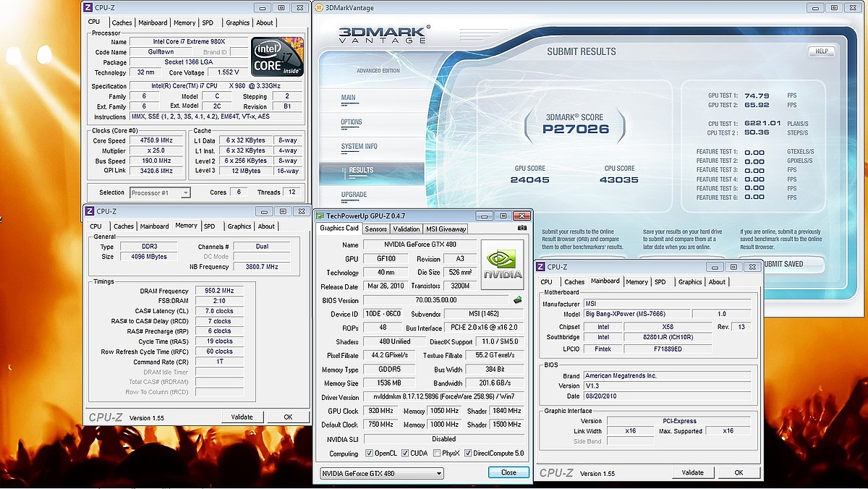
Task: Open Caches tab in the top CPU-Z window
Action: (122, 22)
